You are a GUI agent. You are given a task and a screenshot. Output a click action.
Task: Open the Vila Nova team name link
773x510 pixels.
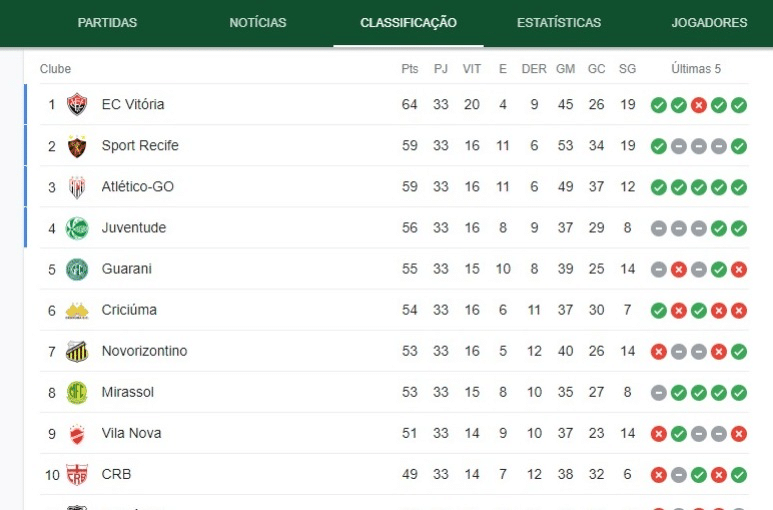131,433
